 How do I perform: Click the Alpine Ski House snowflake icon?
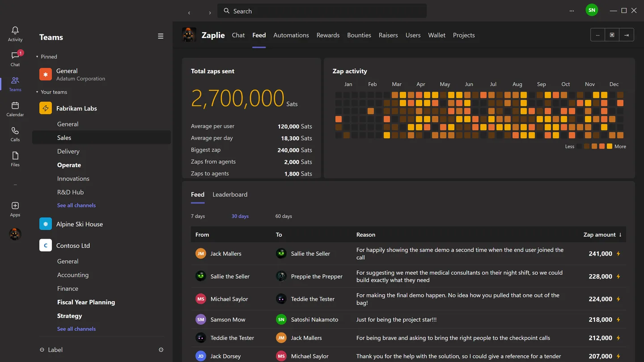(46, 224)
